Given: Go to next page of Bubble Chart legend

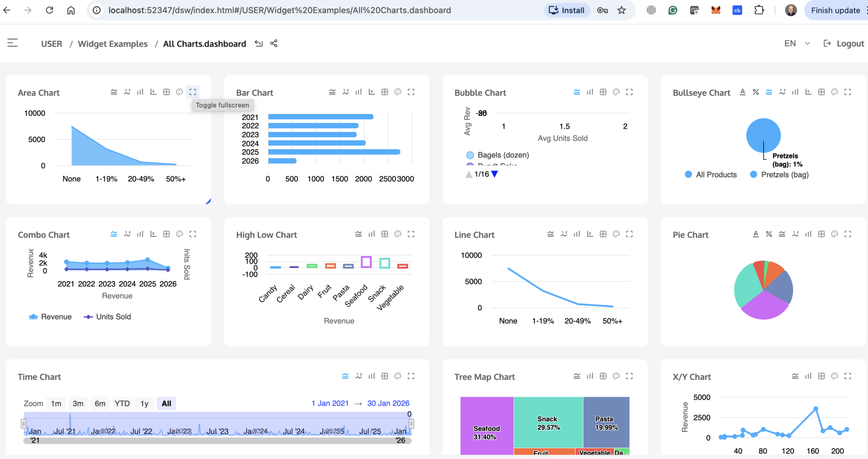Looking at the screenshot, I should tap(494, 174).
